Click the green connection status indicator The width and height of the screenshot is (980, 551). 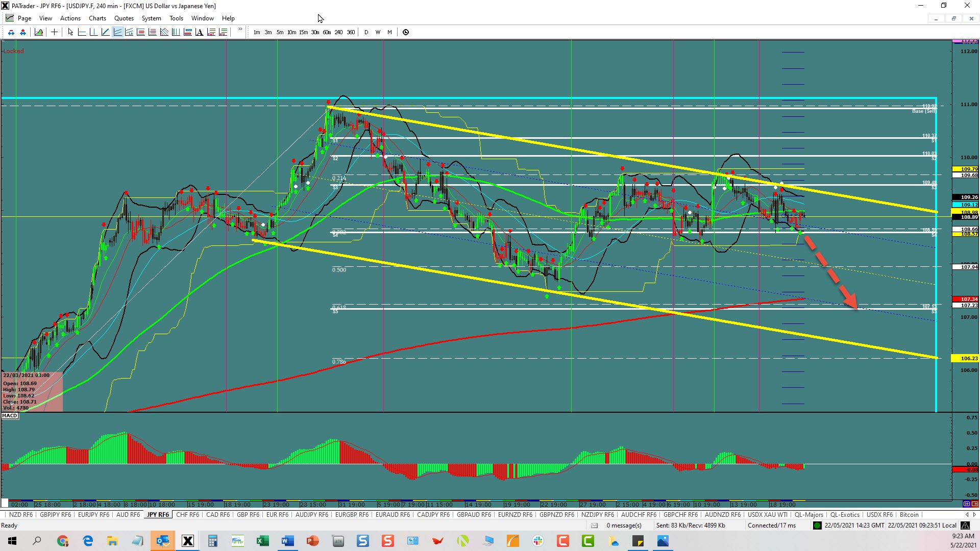pos(817,525)
